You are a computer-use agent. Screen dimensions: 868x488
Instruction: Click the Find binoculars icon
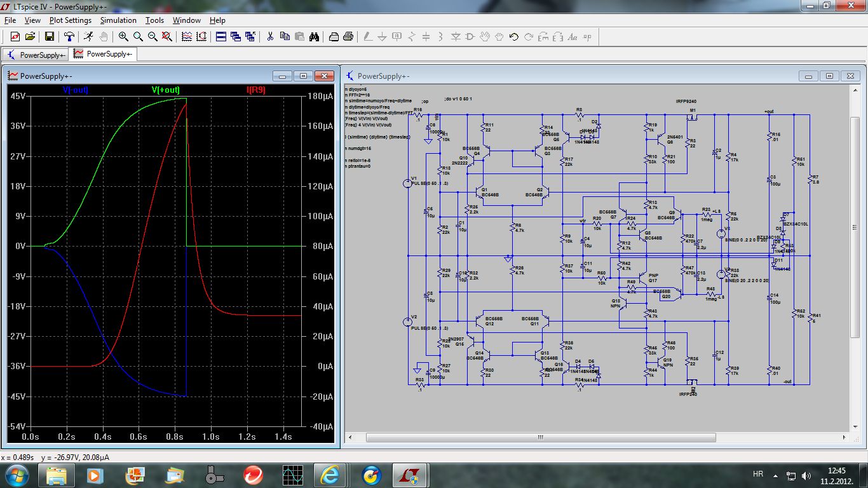pyautogui.click(x=314, y=37)
